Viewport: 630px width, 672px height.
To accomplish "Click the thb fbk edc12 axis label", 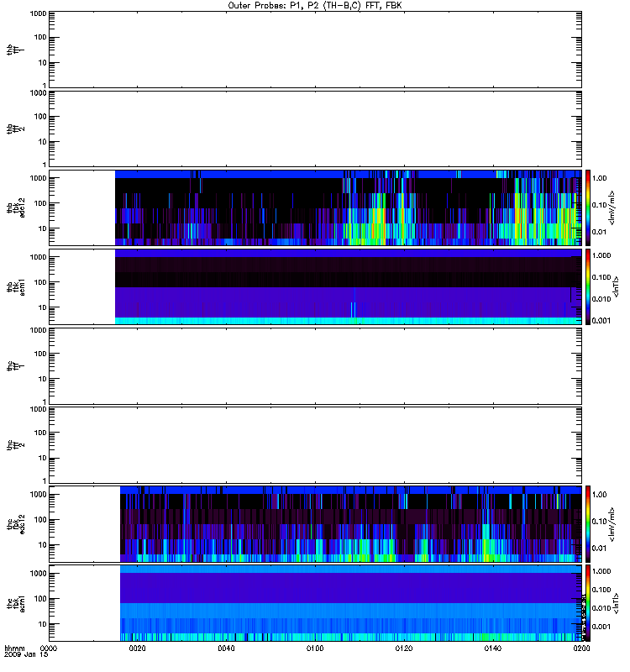I will (x=15, y=207).
